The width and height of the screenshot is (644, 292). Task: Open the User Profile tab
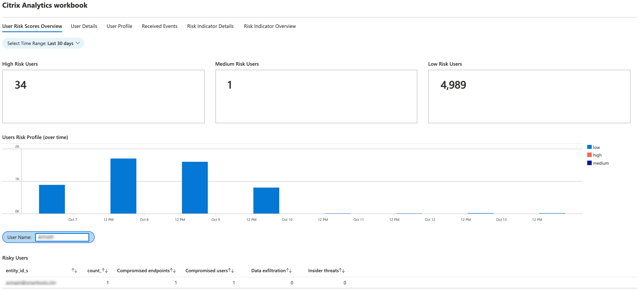[119, 26]
